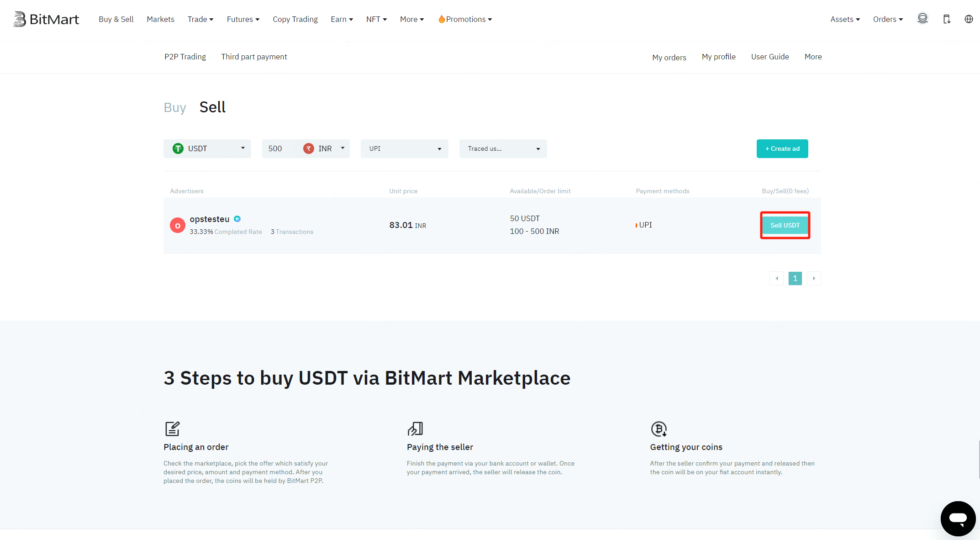Expand the Futures menu
This screenshot has height=540, width=980.
coord(243,19)
